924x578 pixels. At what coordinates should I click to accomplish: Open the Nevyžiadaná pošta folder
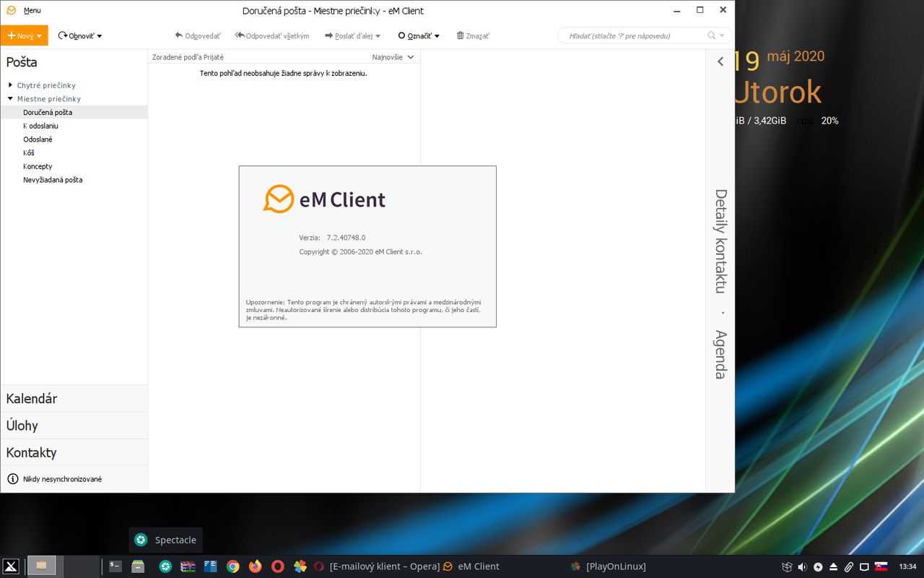74,180
